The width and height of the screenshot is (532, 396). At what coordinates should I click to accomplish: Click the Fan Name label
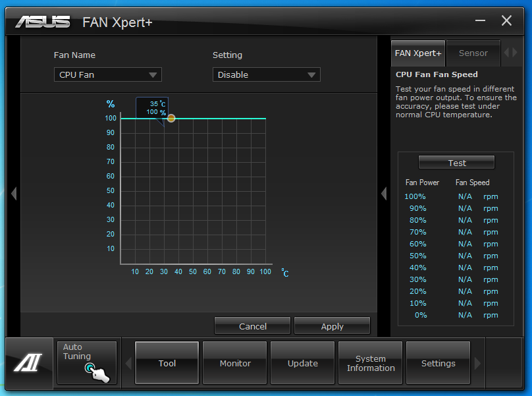[x=74, y=55]
